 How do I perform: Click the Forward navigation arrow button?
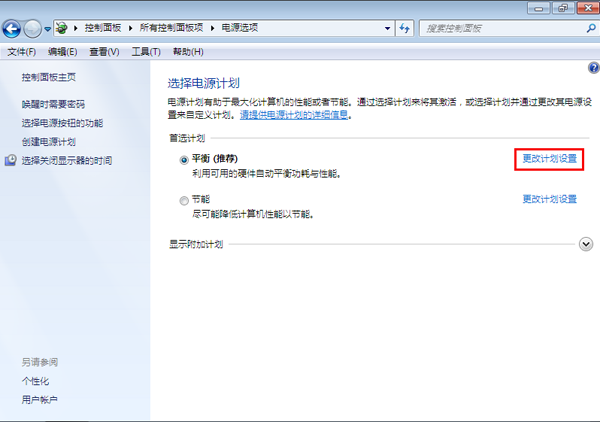34,28
